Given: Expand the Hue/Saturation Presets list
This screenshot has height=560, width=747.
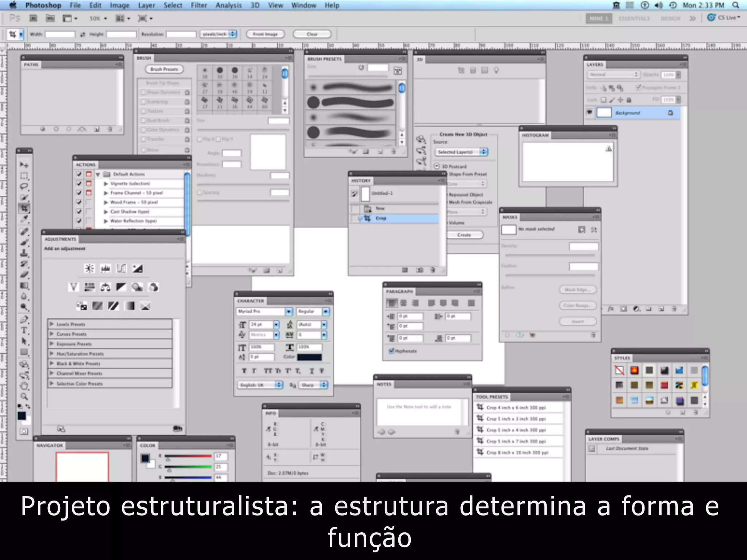Looking at the screenshot, I should coord(52,353).
